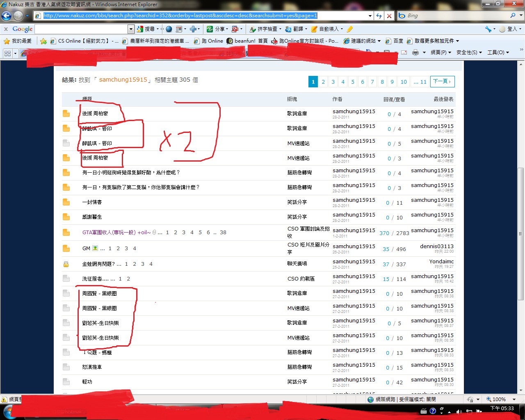Screen dimensions: 525x420
Task: Click the browser Back arrow button
Action: [6, 16]
